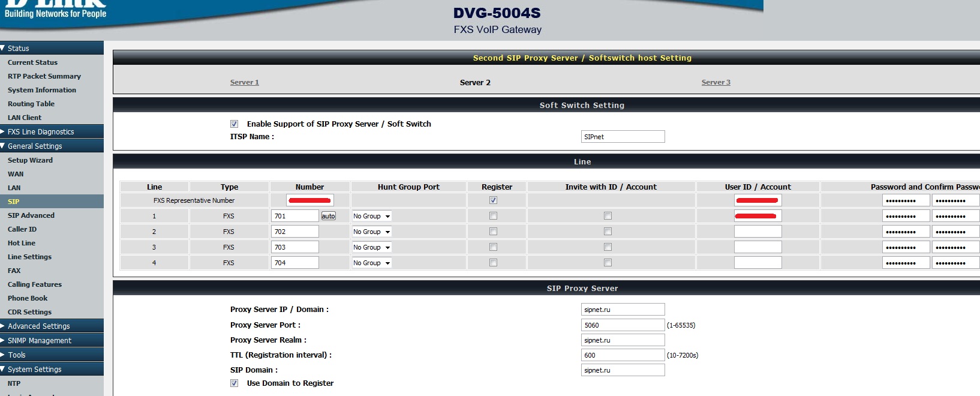This screenshot has width=980, height=396.
Task: Toggle Enable Support of SIP Proxy Server checkbox
Action: [235, 124]
